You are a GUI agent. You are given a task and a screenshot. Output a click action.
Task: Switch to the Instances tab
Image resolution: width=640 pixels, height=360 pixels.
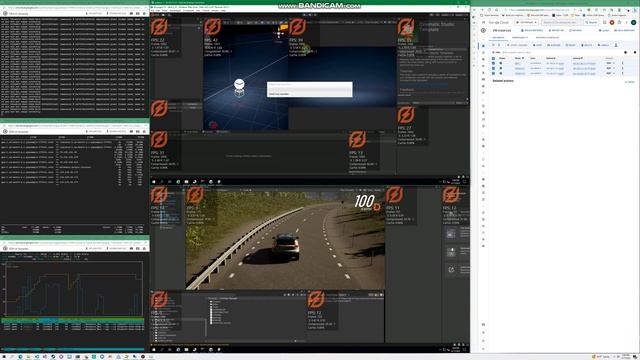tap(498, 38)
